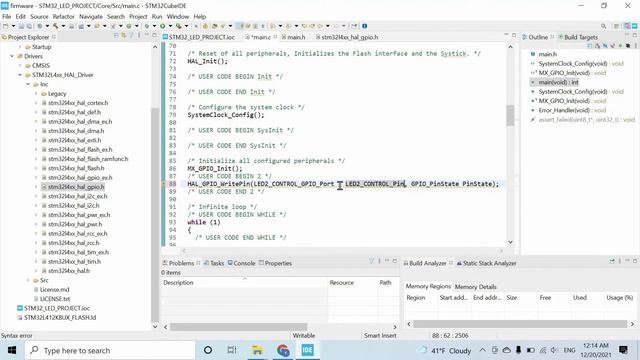Click the editor vertical scrollbar thumb
Image resolution: width=640 pixels, height=360 pixels.
(x=510, y=116)
